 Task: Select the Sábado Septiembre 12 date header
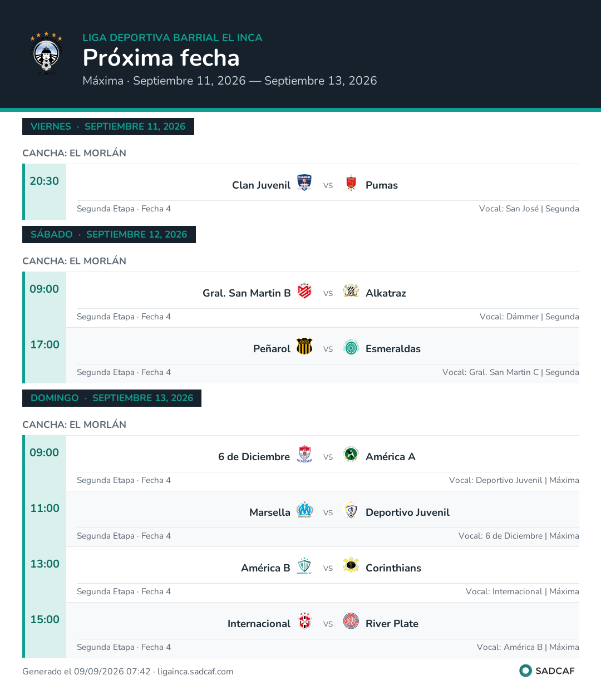(109, 234)
